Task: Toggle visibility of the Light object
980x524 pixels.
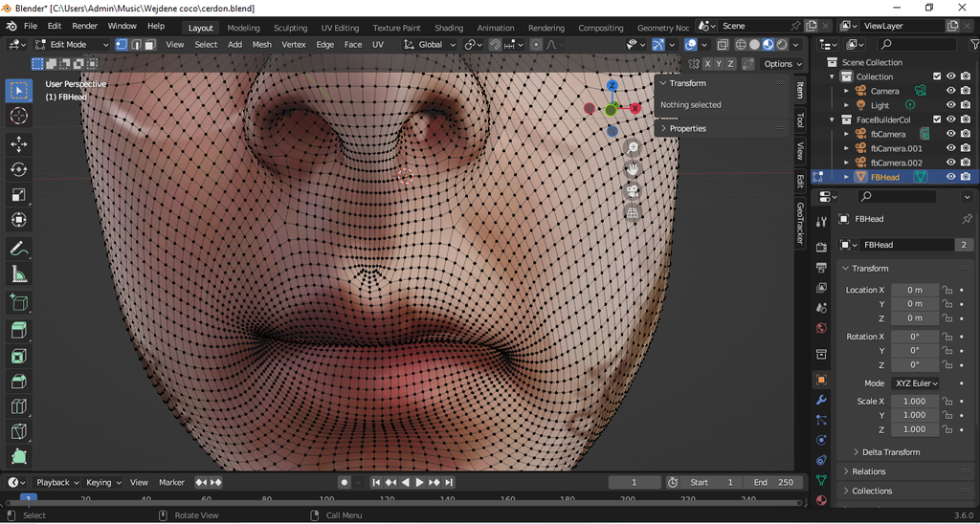Action: coord(951,105)
